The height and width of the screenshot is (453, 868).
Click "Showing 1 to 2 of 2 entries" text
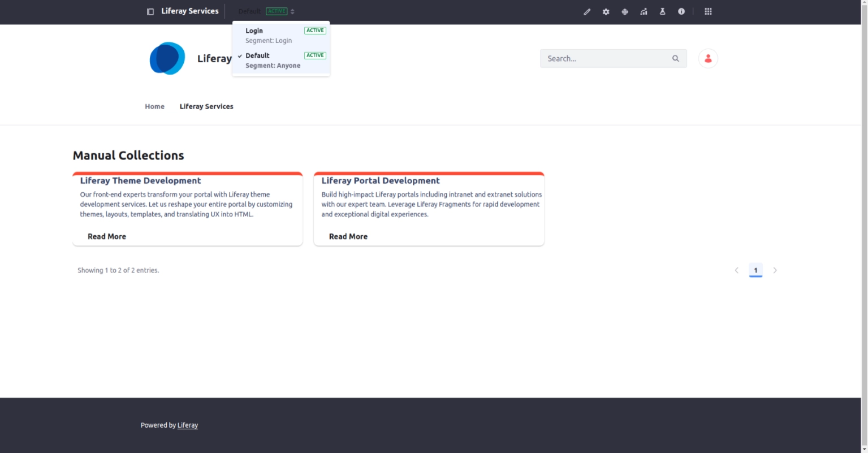coord(118,270)
